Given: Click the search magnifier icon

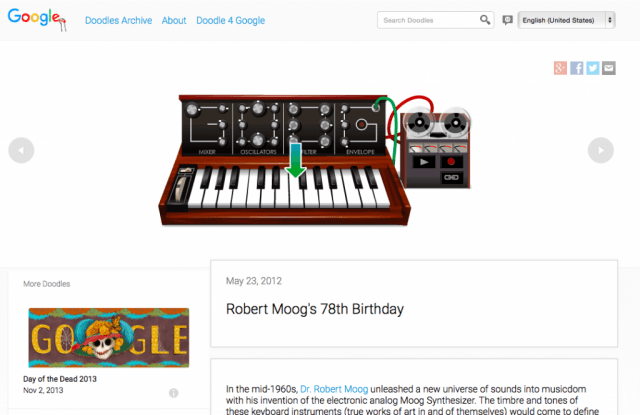Looking at the screenshot, I should tap(485, 20).
